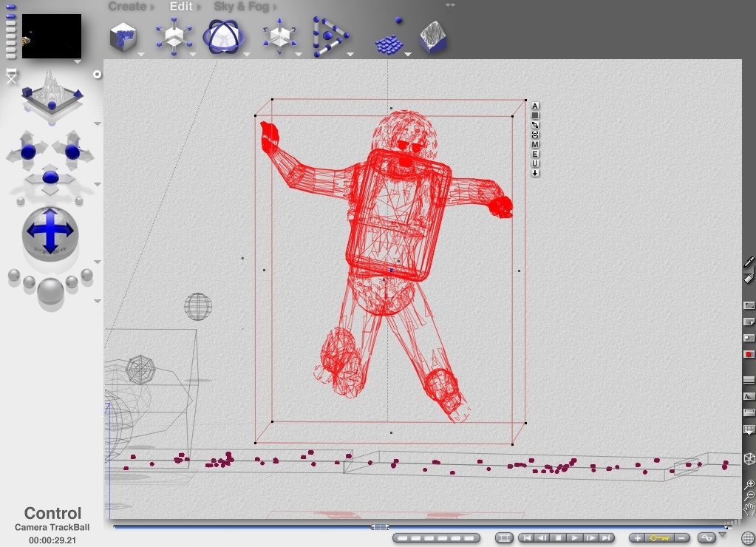Click the Materials cube icon in Edit palette
The width and height of the screenshot is (756, 547).
coord(123,36)
